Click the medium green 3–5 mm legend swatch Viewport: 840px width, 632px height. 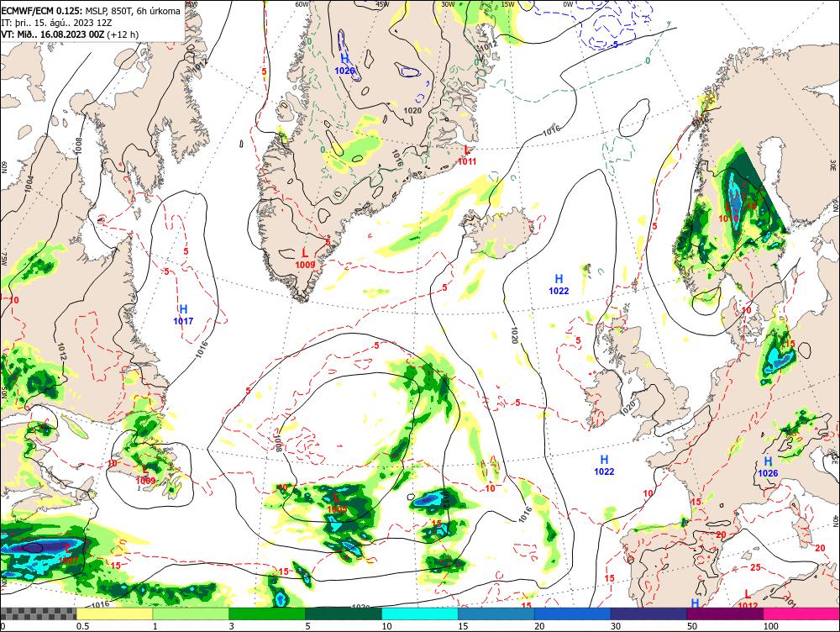[x=267, y=614]
